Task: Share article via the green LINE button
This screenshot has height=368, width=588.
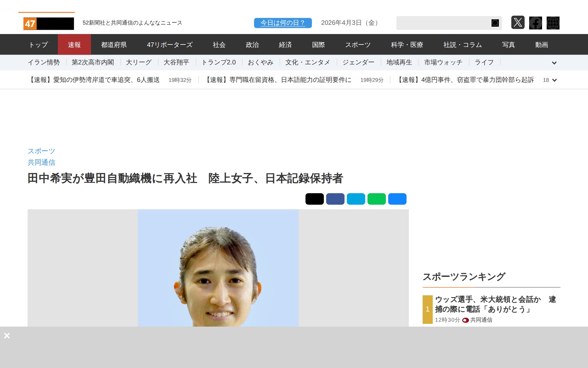Action: point(376,199)
